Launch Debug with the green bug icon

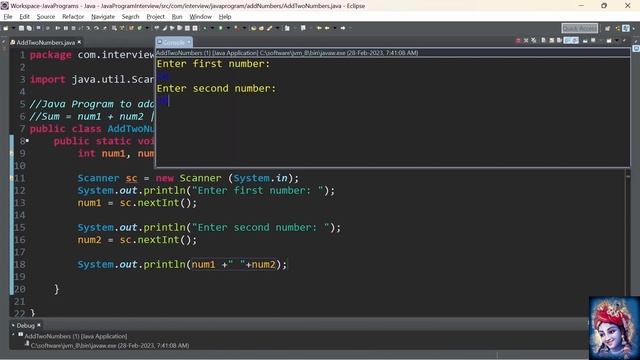coord(204,28)
